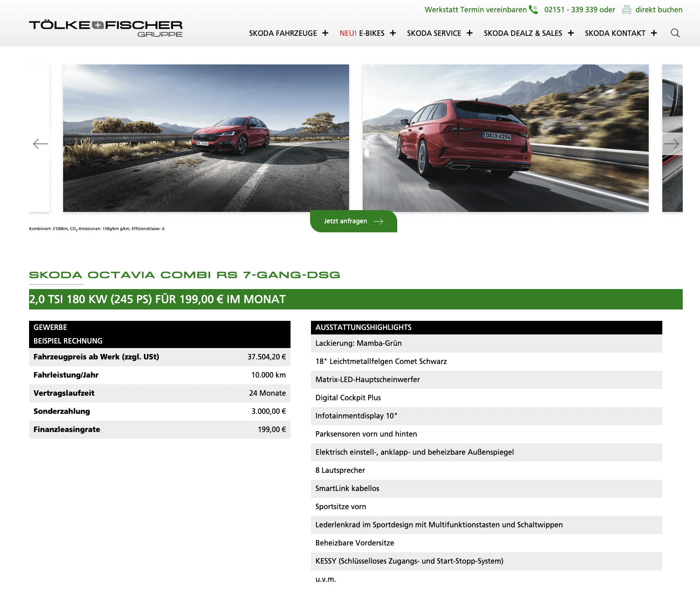Click 18" Leichtmetallfelgen Comet Schwarz row

click(487, 362)
